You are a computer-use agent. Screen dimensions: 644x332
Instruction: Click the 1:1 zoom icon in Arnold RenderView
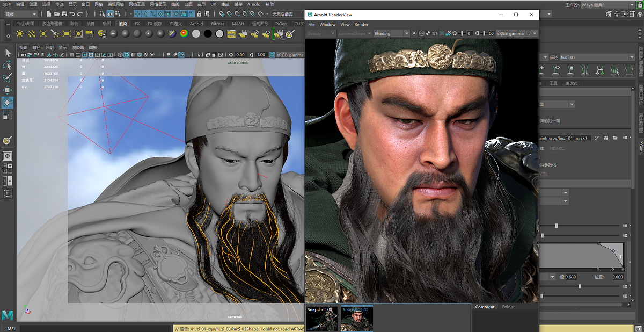(x=434, y=33)
